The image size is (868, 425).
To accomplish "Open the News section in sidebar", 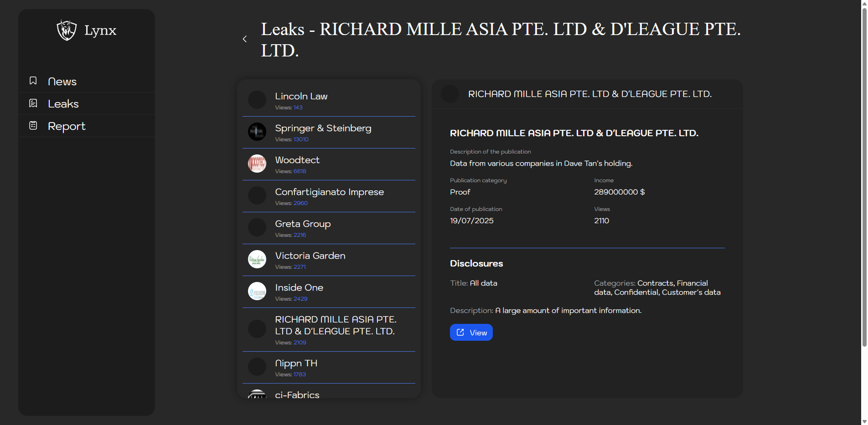I will click(62, 82).
